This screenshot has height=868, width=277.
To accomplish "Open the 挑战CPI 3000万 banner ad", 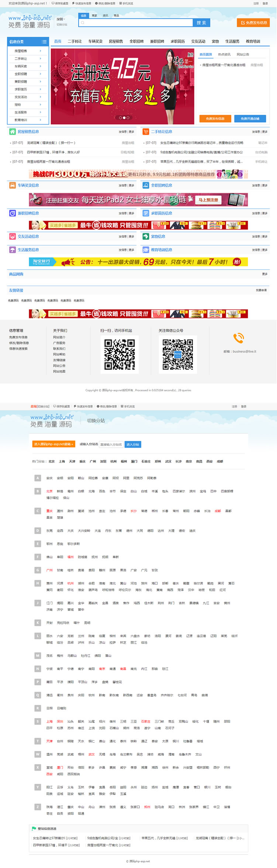I will pyautogui.click(x=138, y=174).
